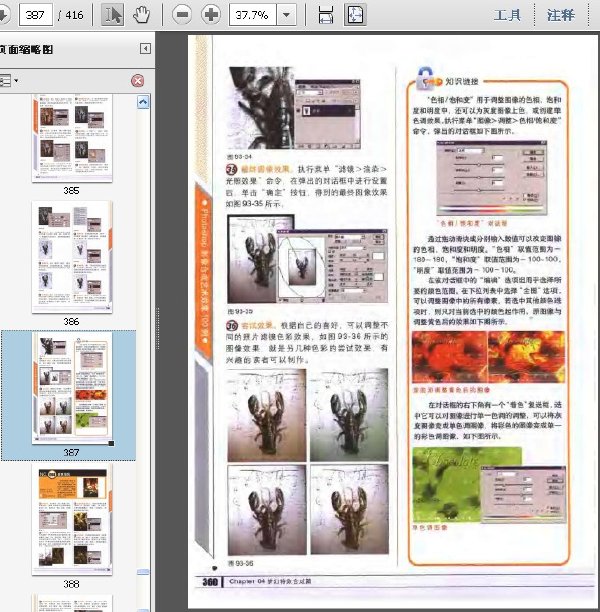Image resolution: width=600 pixels, height=612 pixels.
Task: Select page 386 thumbnail
Action: coord(72,257)
